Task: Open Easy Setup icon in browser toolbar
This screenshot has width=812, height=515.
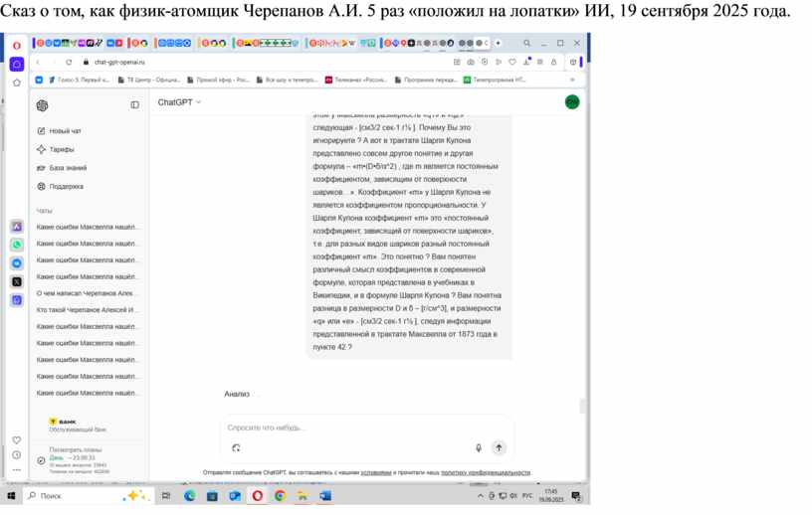Action: coord(539,62)
